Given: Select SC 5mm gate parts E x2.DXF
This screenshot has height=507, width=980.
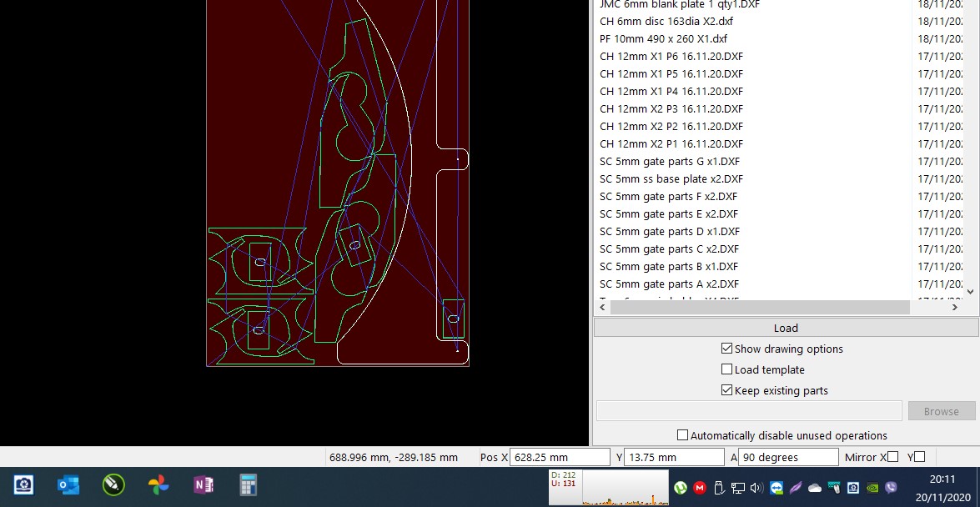Looking at the screenshot, I should coord(669,213).
